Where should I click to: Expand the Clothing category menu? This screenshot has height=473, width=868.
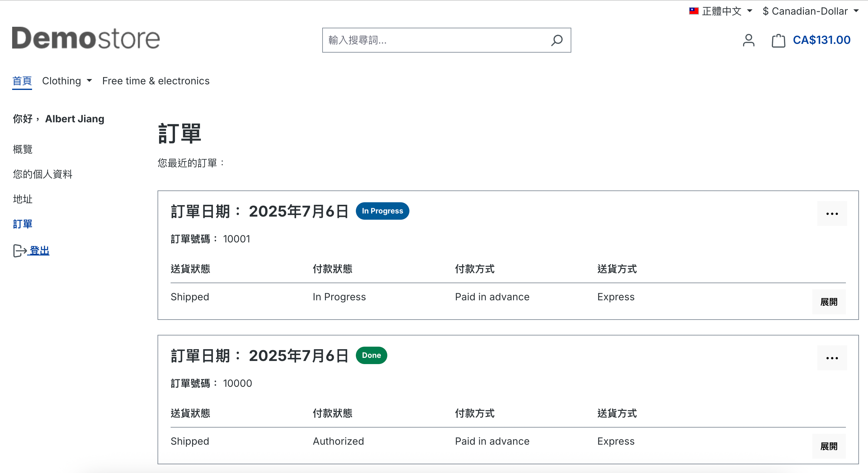(67, 81)
